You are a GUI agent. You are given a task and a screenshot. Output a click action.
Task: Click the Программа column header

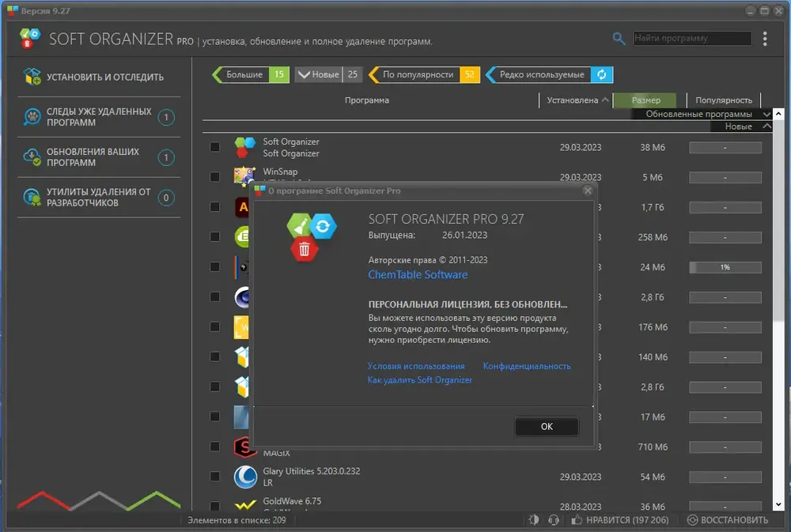[367, 100]
